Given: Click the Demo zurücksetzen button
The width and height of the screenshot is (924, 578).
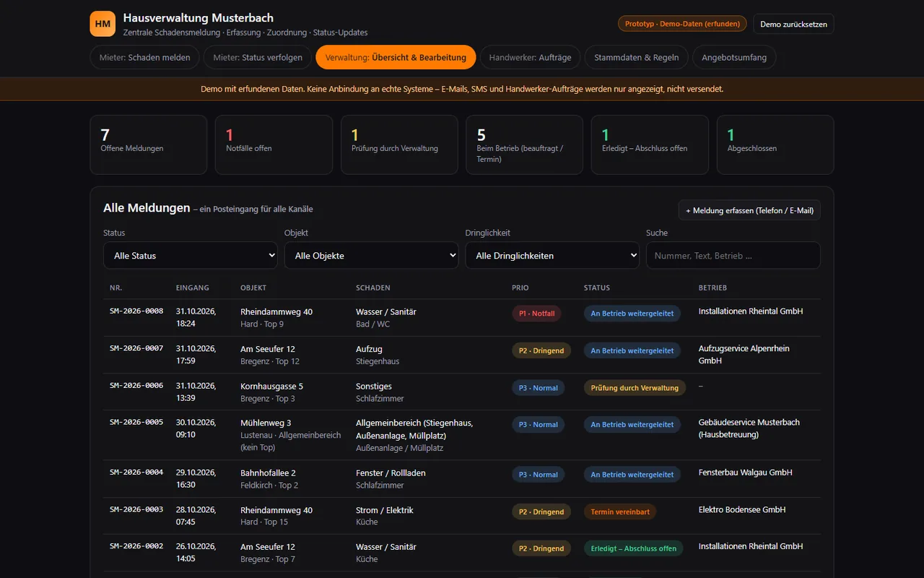Looking at the screenshot, I should click(793, 24).
